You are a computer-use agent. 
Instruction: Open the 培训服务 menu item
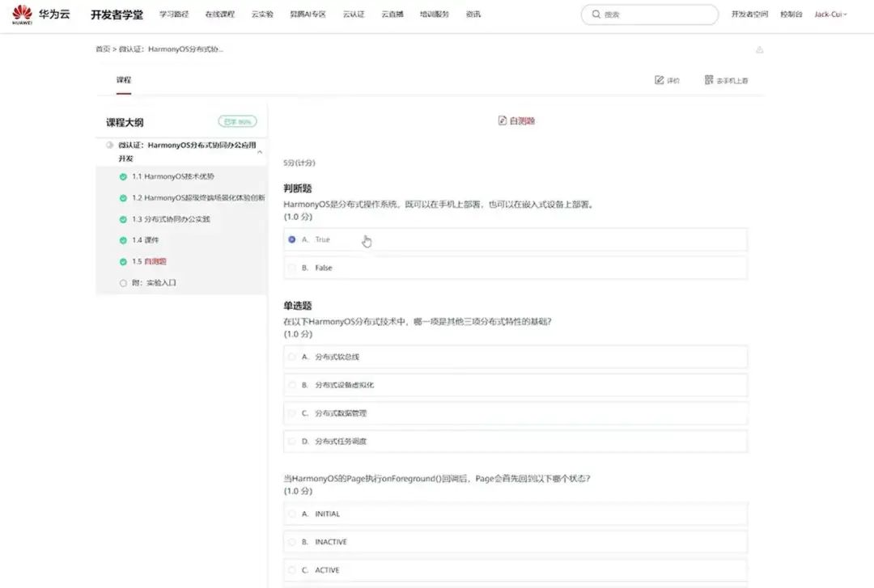tap(435, 15)
